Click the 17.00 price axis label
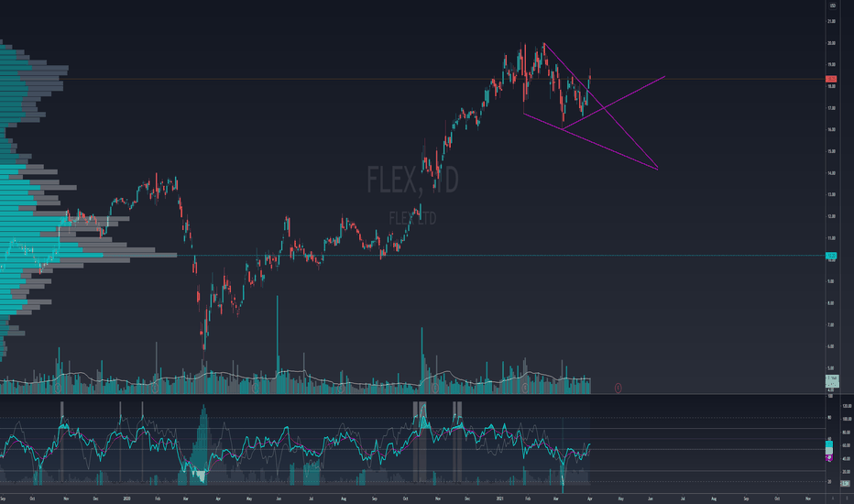The height and width of the screenshot is (504, 854). 832,108
